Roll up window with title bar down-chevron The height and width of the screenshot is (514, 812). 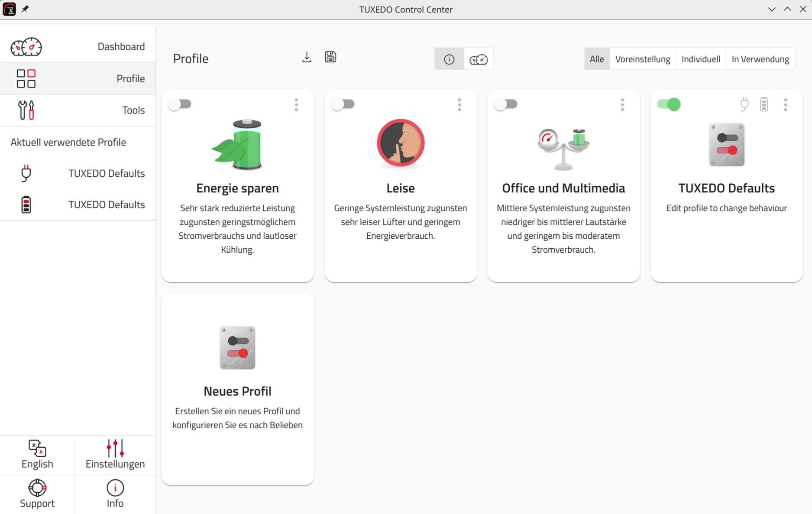[772, 9]
